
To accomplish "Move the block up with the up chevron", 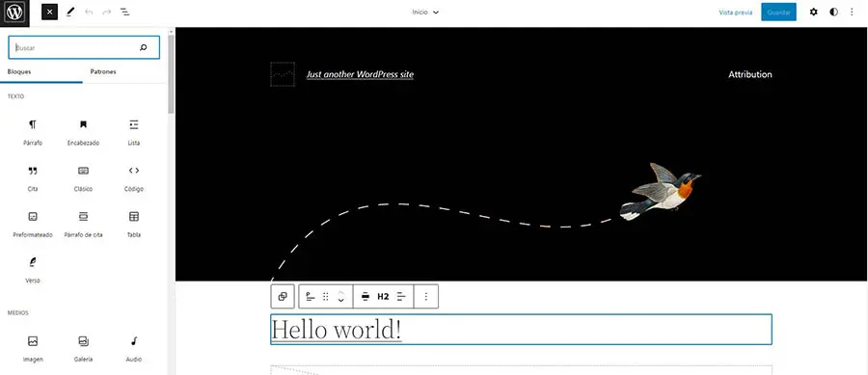I will coord(341,292).
